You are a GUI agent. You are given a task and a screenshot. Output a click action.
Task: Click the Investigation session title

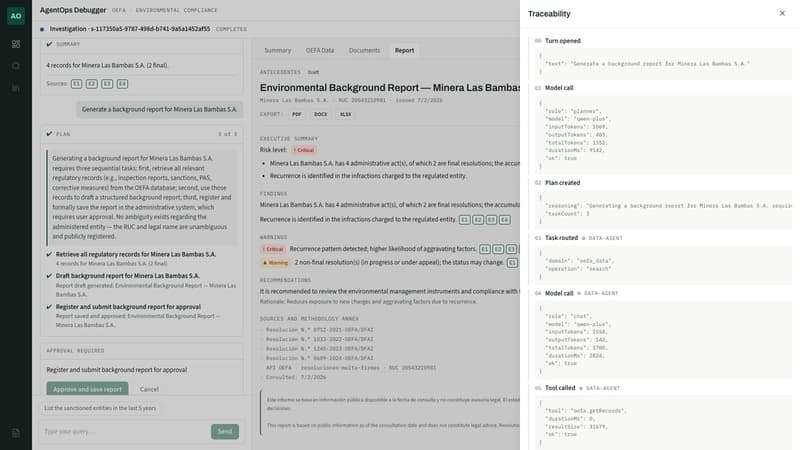(x=130, y=29)
